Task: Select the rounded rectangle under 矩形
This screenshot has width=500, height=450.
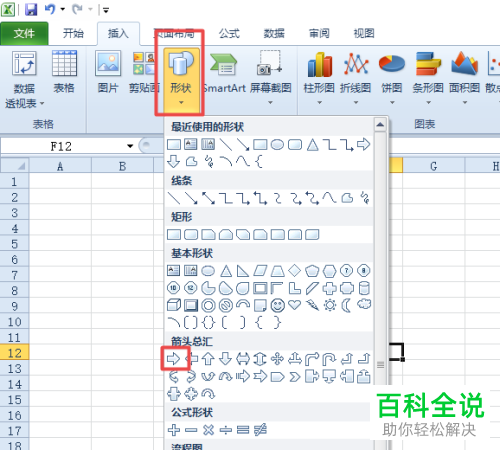Action: coord(191,235)
